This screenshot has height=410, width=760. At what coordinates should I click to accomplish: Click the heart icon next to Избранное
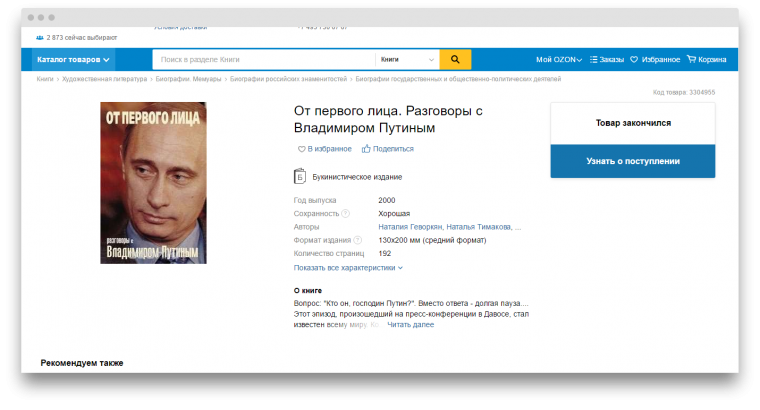click(634, 60)
